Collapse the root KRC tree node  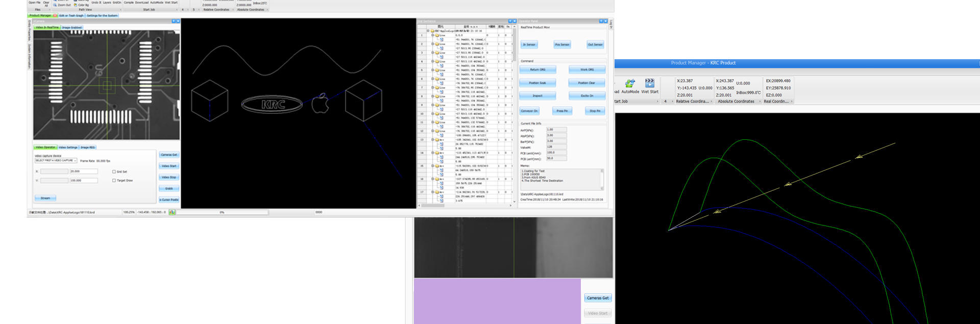[428, 31]
